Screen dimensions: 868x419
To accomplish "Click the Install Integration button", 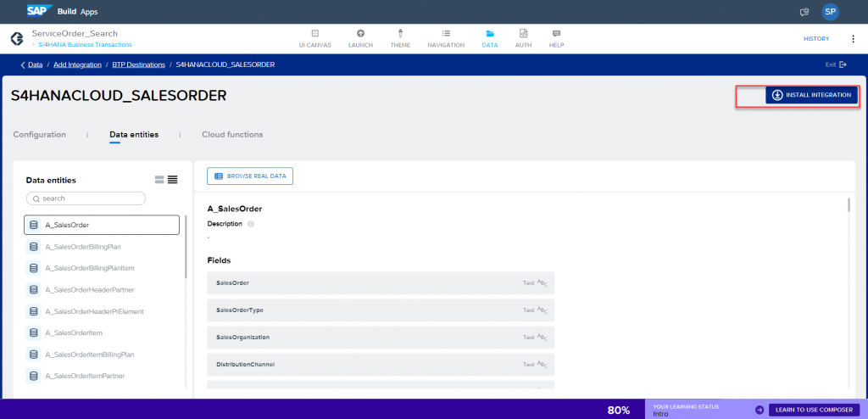I will [812, 95].
